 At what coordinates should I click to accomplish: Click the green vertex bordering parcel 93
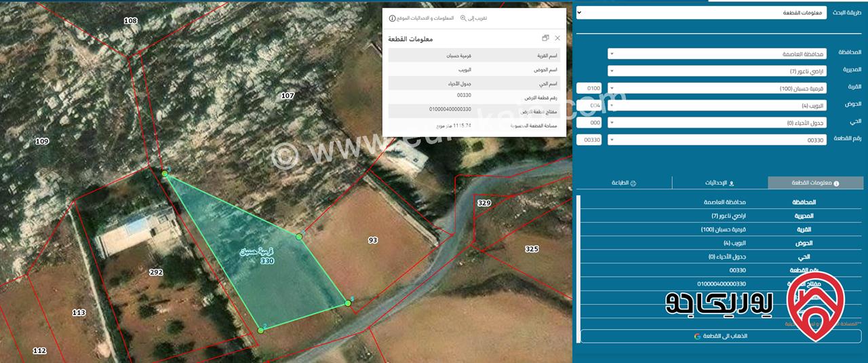pos(299,237)
